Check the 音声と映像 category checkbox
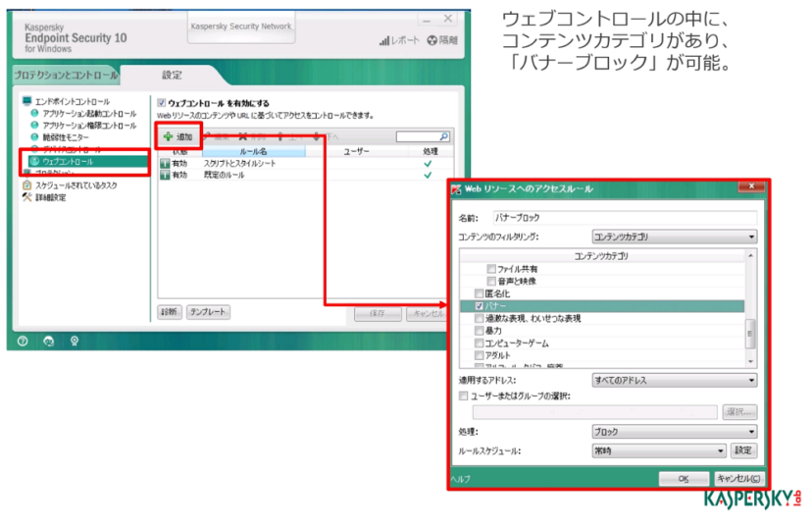 tap(491, 281)
